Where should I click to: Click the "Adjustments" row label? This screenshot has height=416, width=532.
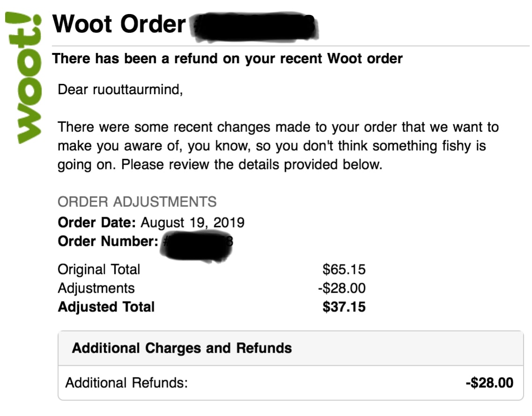pyautogui.click(x=96, y=288)
